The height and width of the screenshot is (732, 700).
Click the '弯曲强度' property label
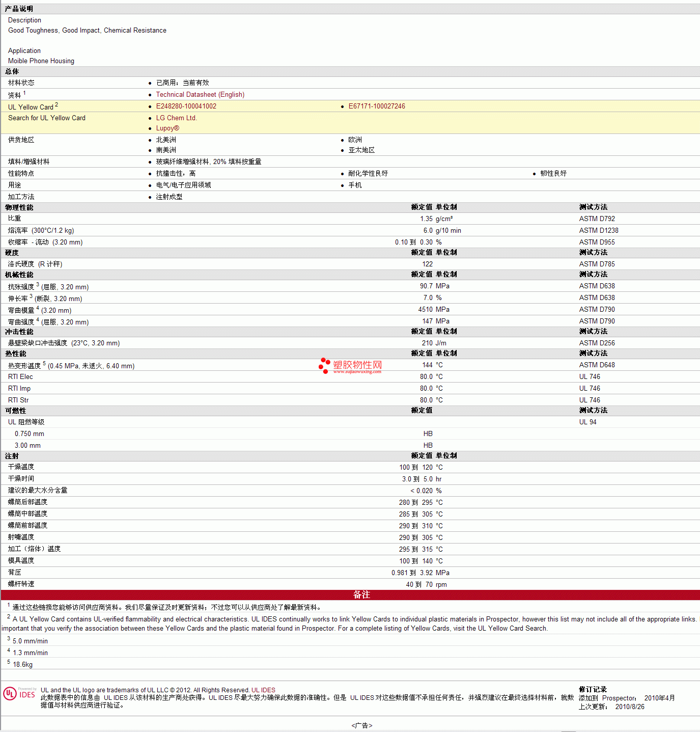[x=21, y=322]
